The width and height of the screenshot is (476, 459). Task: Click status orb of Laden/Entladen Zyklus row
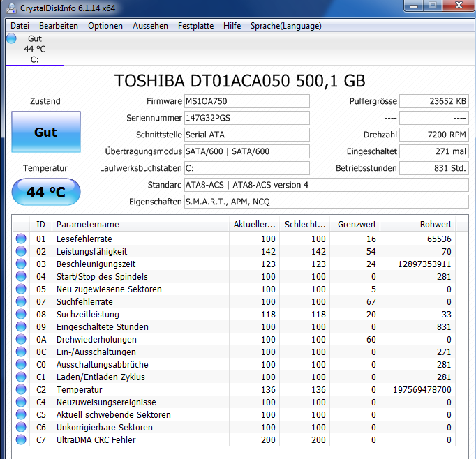click(x=21, y=377)
